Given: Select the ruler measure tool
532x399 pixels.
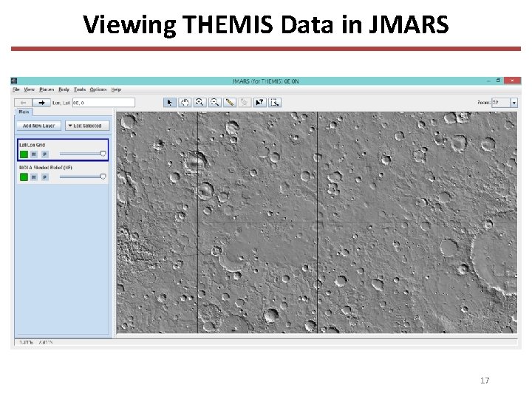Looking at the screenshot, I should [x=230, y=103].
